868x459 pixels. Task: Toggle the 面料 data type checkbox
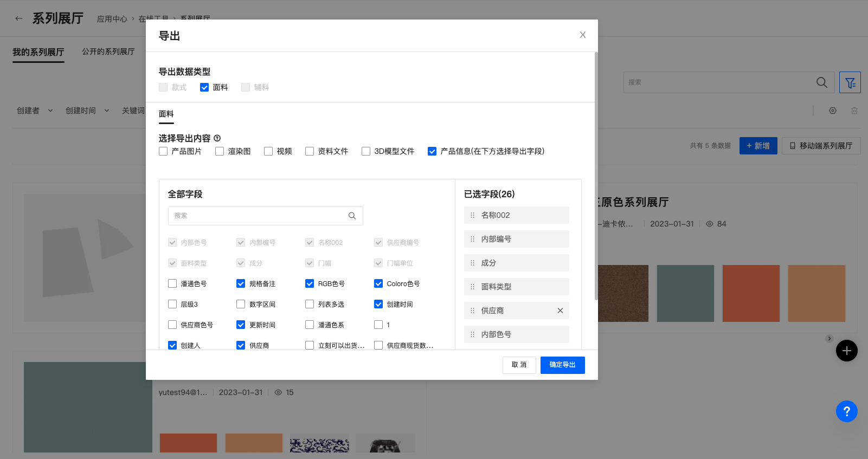204,87
